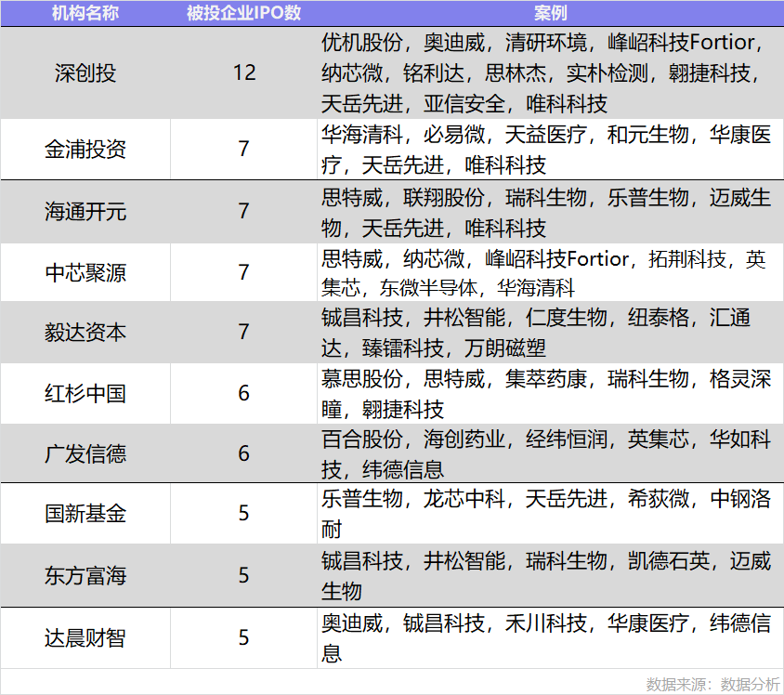Screen dimensions: 784x695
Task: Click the IPO count for 金浦投资
Action: [x=243, y=149]
